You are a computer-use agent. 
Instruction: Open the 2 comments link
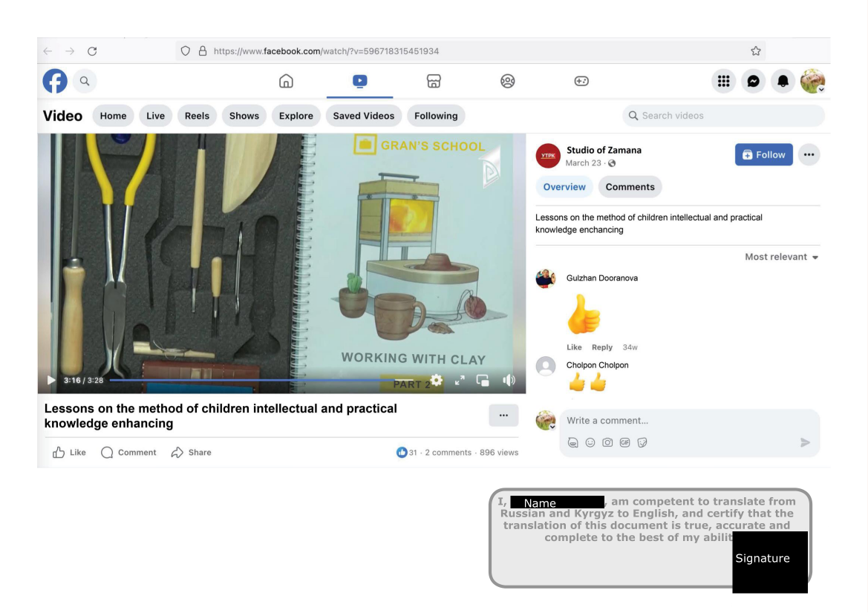click(x=448, y=453)
